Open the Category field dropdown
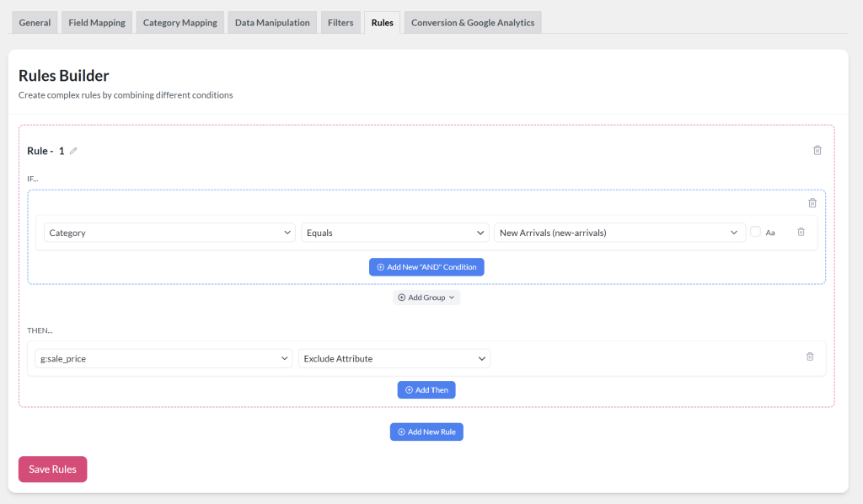This screenshot has width=863, height=504. 169,231
